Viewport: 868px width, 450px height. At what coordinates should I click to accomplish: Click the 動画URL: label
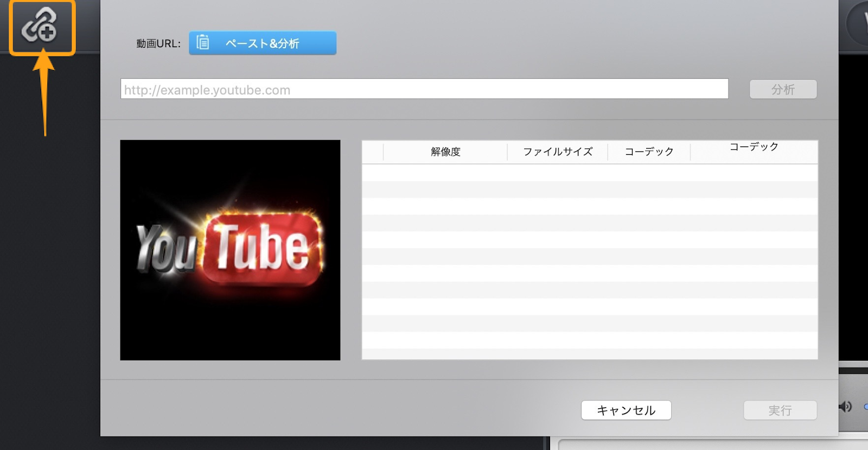coord(158,44)
